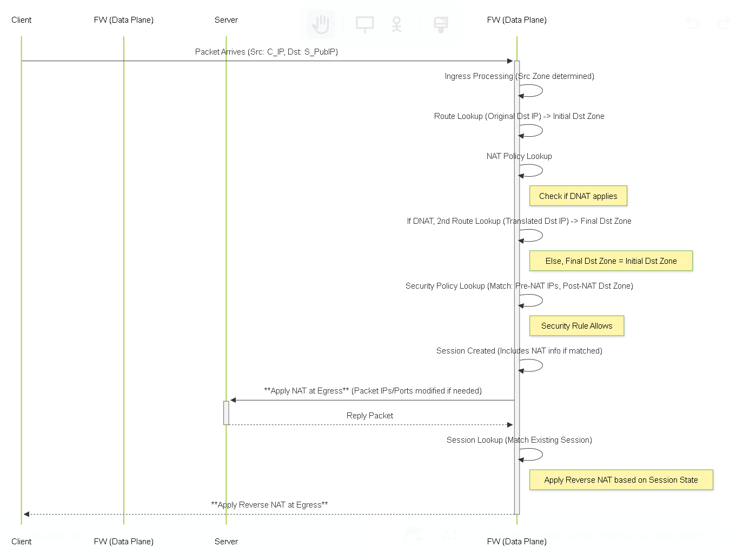This screenshot has width=730, height=560.
Task: Select the add participant box tool
Action: (364, 24)
